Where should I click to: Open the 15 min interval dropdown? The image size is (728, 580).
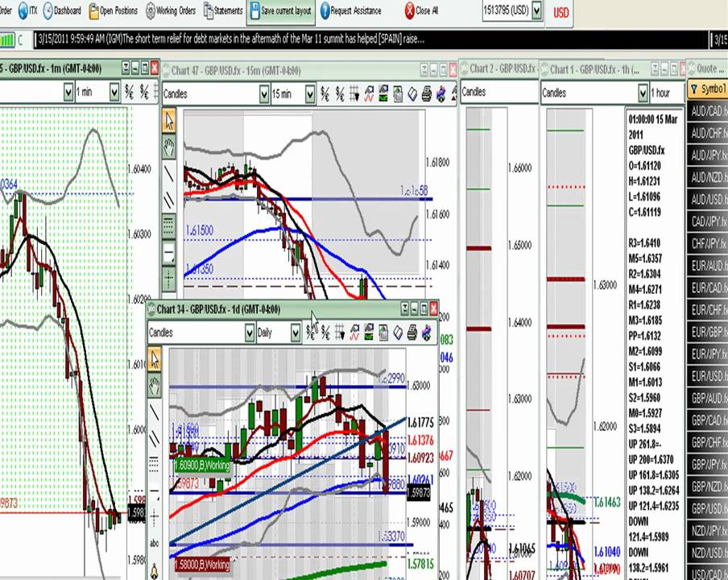pyautogui.click(x=310, y=94)
